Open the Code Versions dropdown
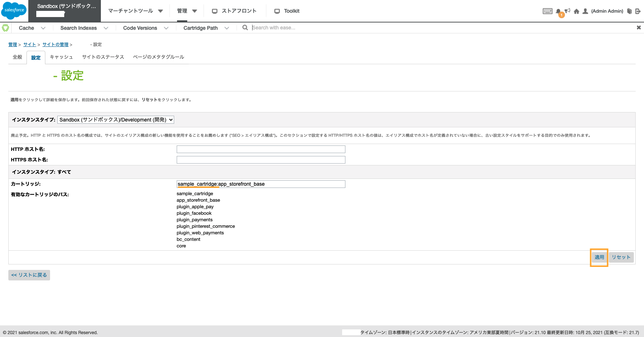The height and width of the screenshot is (337, 644). coord(145,28)
